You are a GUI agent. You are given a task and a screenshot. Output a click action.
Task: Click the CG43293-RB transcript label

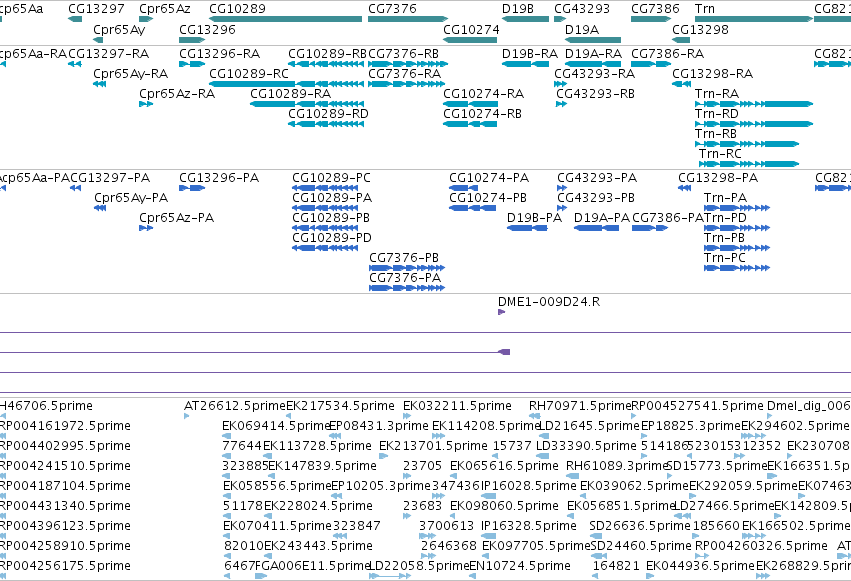(x=595, y=94)
